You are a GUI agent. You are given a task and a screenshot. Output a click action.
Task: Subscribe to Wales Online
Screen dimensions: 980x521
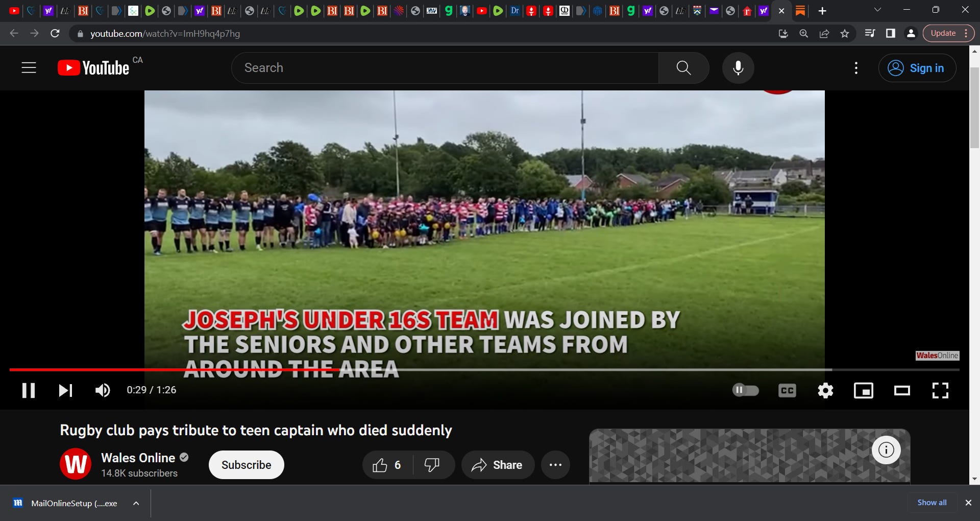[247, 465]
